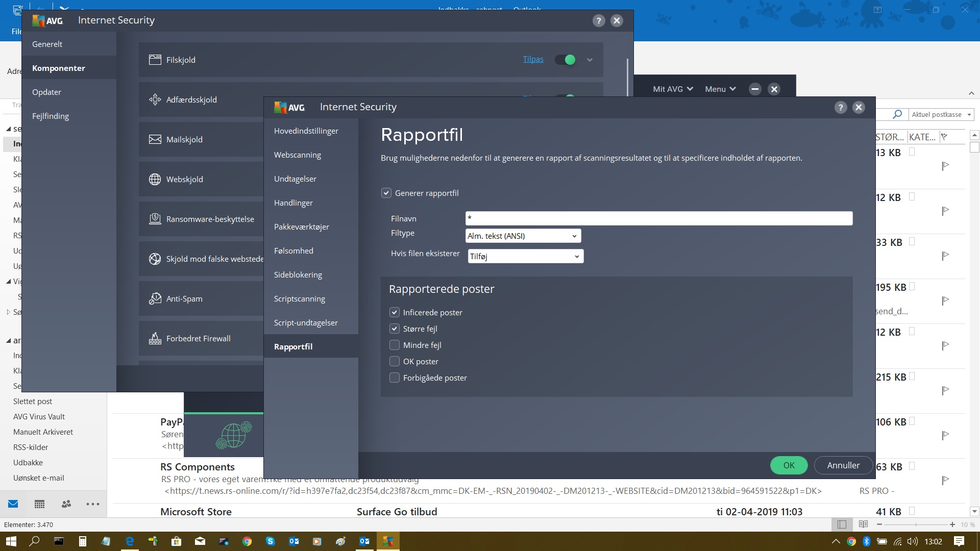Enable the OK poster checkbox

pos(395,361)
